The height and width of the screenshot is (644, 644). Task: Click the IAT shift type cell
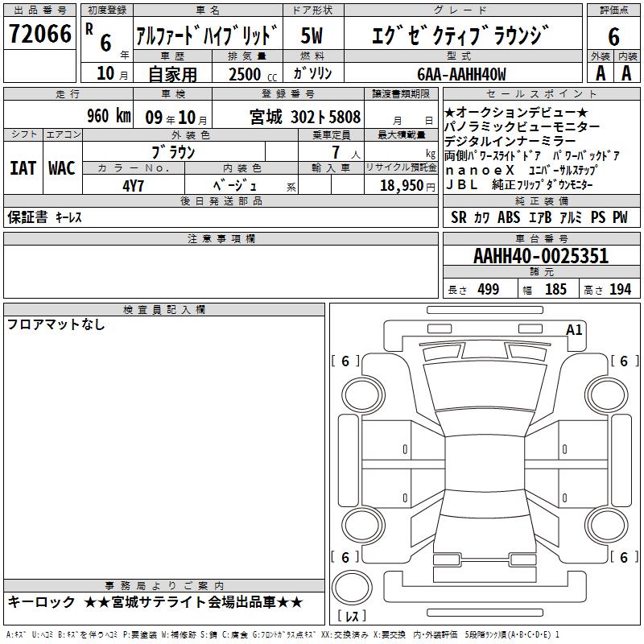point(23,168)
